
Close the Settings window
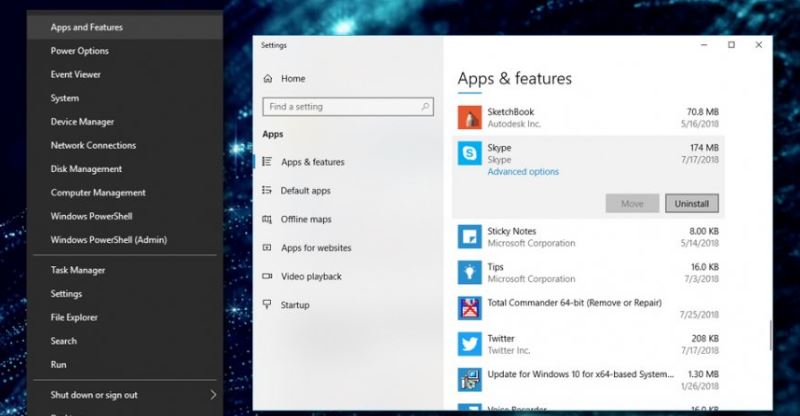759,45
